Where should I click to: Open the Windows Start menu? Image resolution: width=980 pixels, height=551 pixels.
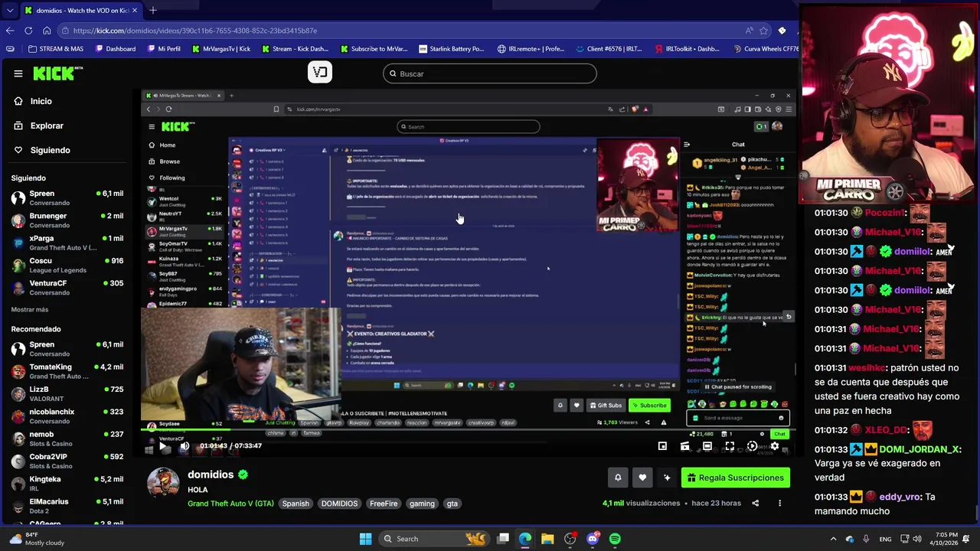point(365,539)
